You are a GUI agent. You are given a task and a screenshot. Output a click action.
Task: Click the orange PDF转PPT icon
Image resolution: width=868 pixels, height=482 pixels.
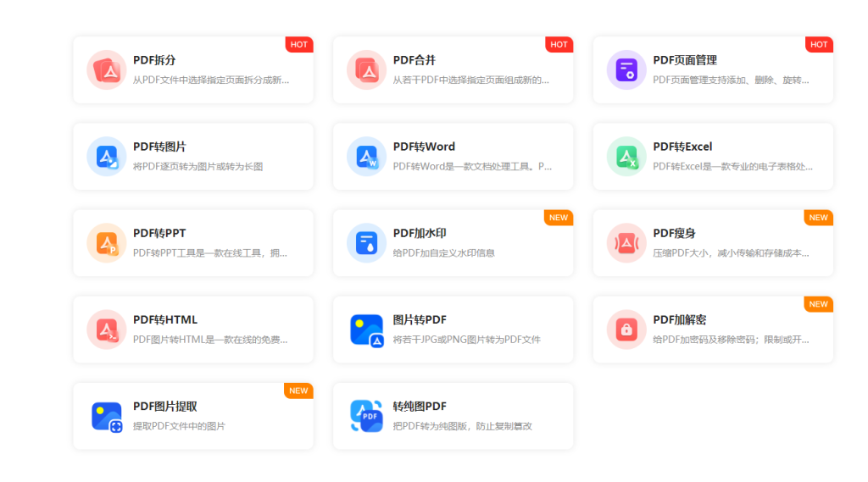[x=107, y=243]
